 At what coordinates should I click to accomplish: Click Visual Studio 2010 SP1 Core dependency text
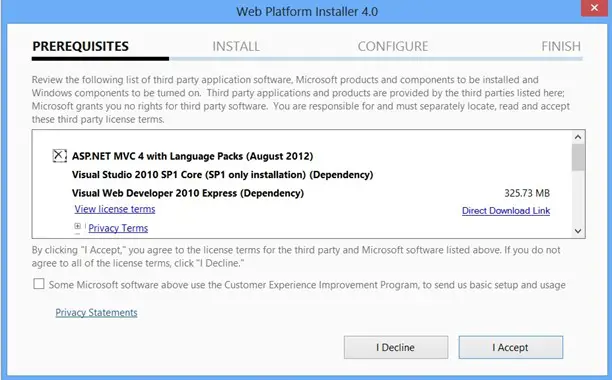pos(222,174)
